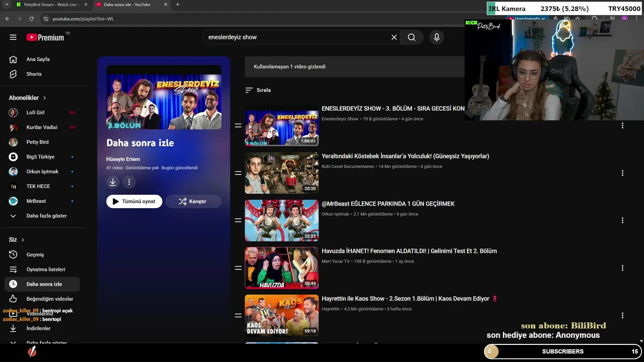Go to YouTube Premium home logo
This screenshot has height=362, width=644.
46,37
